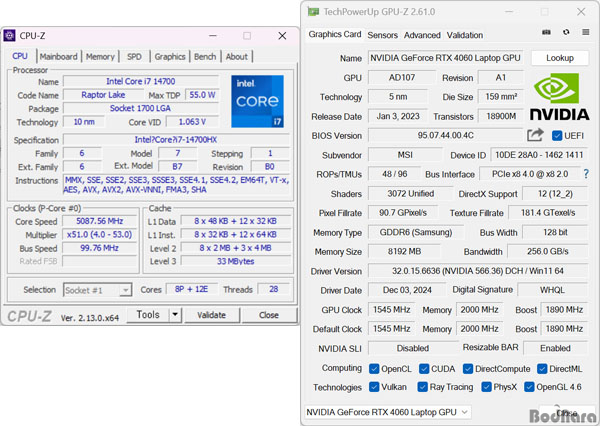Viewport: 600px width, 426px height.
Task: Click the Core Speed value 5087.56 MHz
Action: pyautogui.click(x=99, y=221)
